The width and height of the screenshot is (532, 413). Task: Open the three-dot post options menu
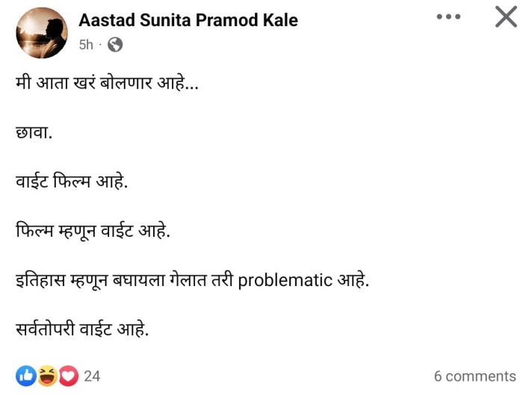[448, 16]
